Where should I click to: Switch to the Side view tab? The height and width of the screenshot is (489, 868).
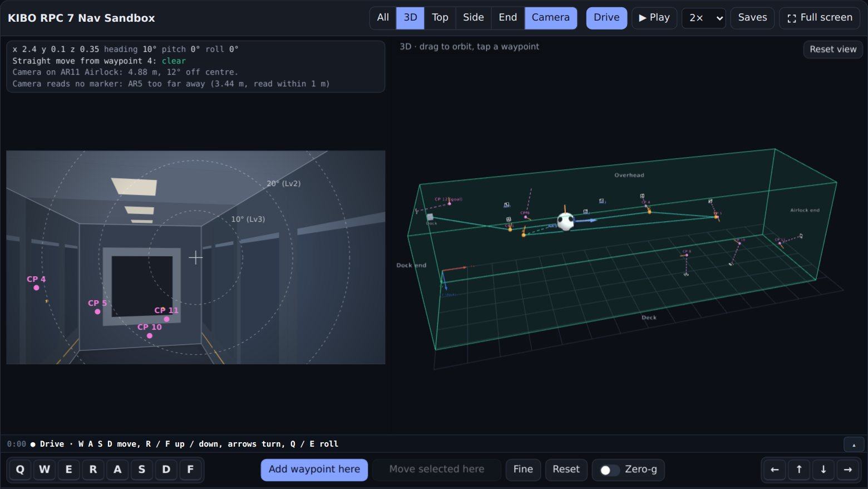point(474,18)
